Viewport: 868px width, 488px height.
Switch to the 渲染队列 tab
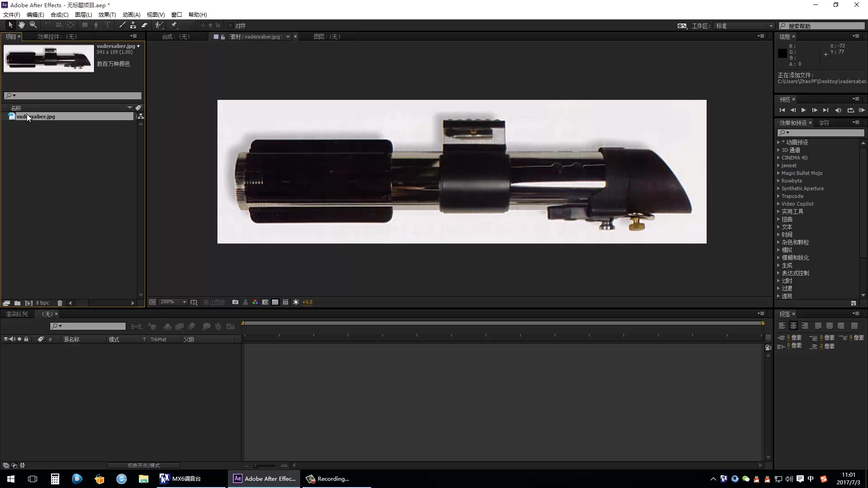[17, 314]
